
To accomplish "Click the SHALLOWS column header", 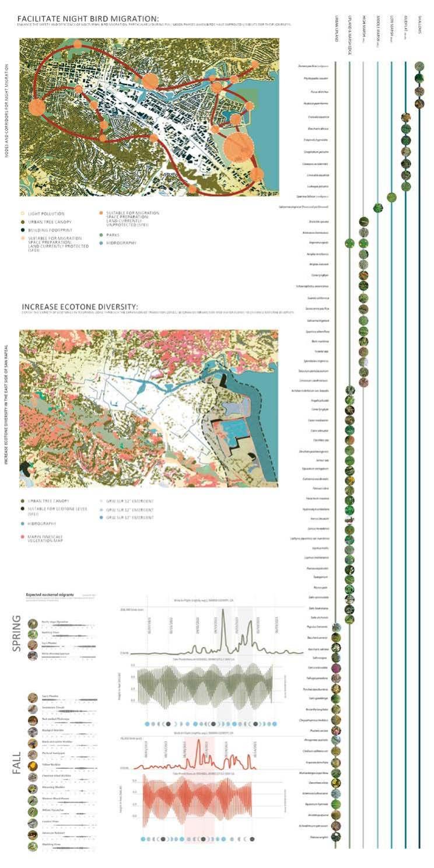I will click(x=419, y=26).
